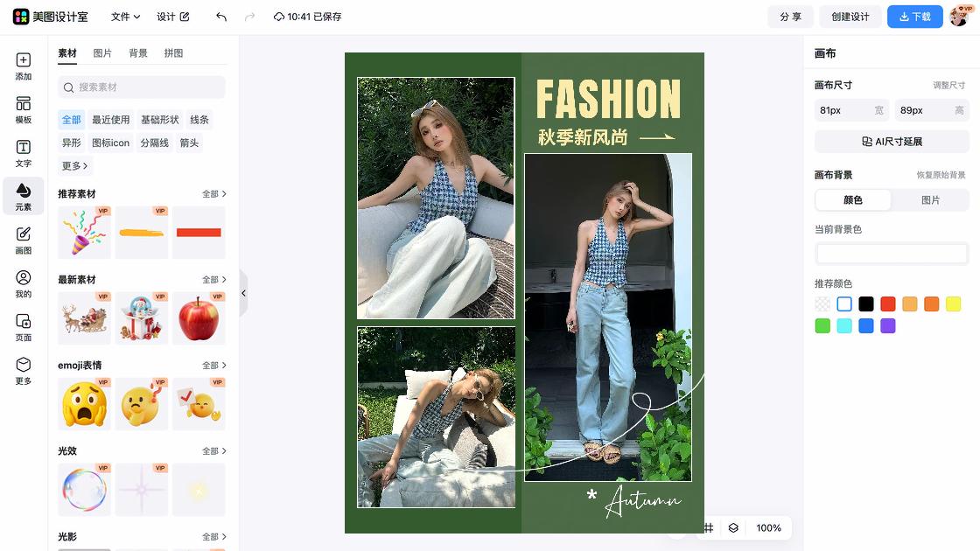This screenshot has height=551, width=980.
Task: Switch to the 拼图 collage tab
Action: click(x=174, y=53)
